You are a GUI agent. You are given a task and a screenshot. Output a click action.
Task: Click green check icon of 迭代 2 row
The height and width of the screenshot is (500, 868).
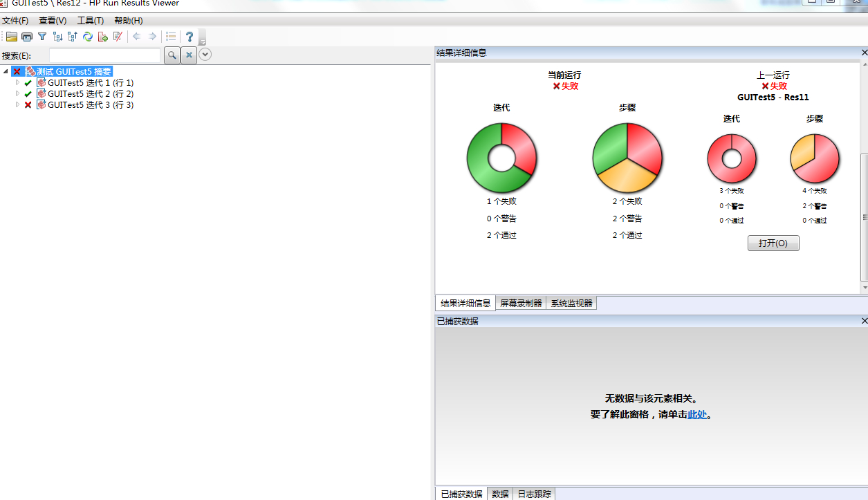click(28, 94)
